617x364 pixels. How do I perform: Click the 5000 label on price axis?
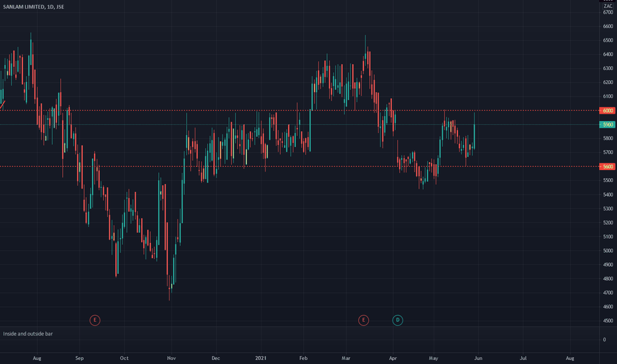608,250
